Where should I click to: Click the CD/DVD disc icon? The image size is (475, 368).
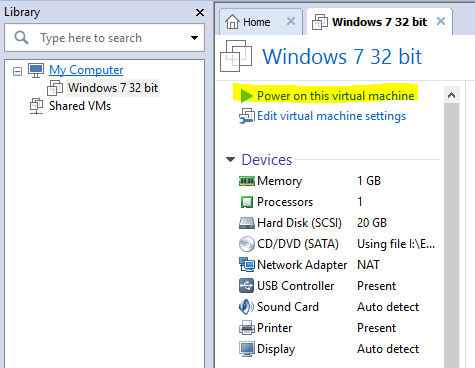(x=247, y=244)
